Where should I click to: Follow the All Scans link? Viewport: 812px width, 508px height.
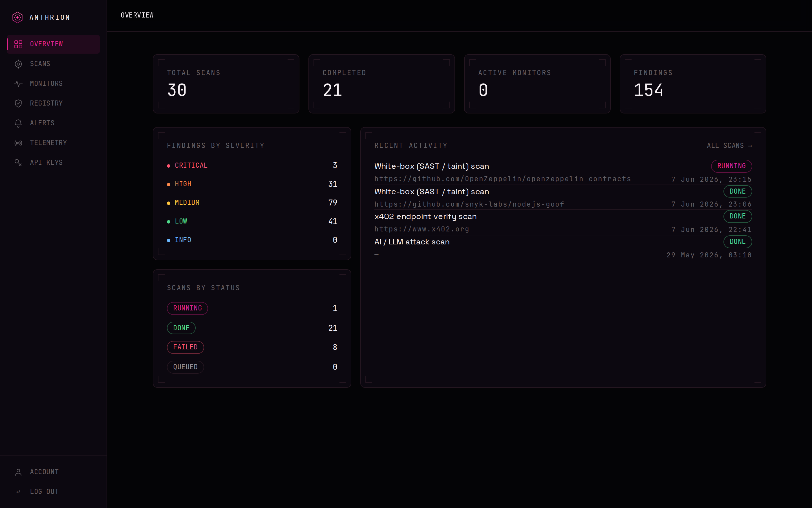[x=729, y=146]
